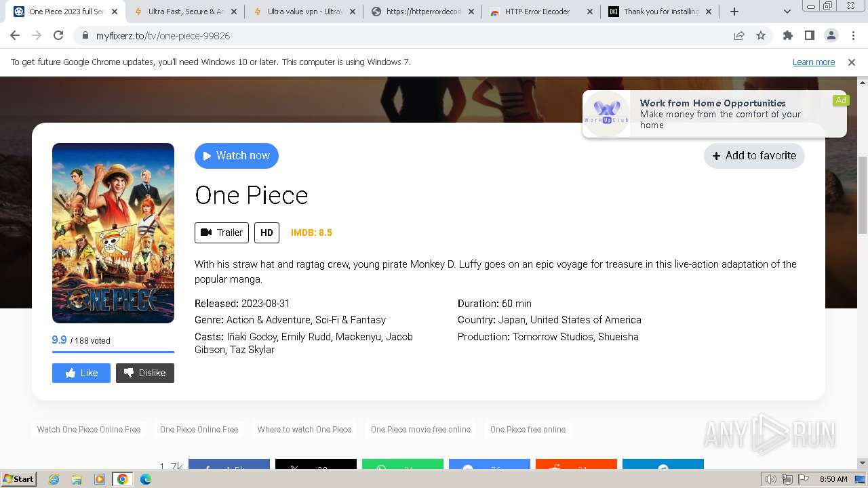868x488 pixels.
Task: Click the HD quality badge
Action: 267,232
